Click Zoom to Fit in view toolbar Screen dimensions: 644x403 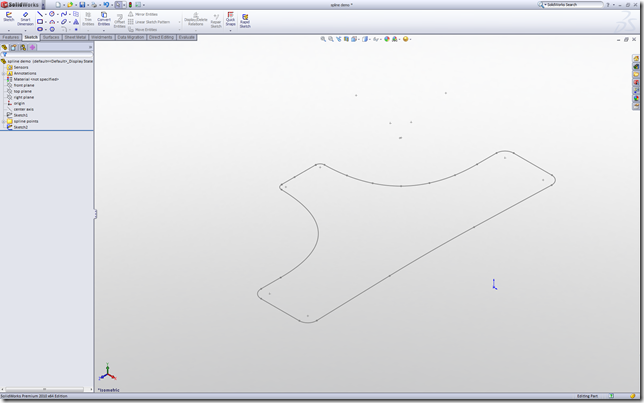tap(323, 39)
